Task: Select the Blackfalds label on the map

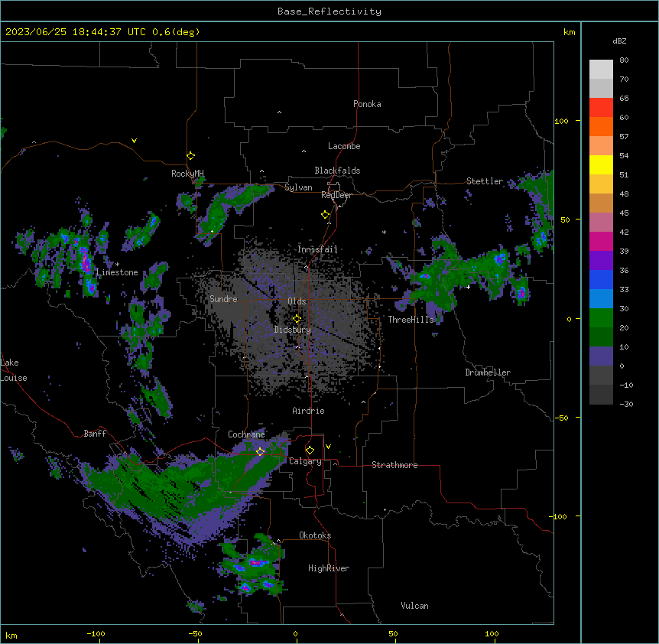Action: click(337, 171)
